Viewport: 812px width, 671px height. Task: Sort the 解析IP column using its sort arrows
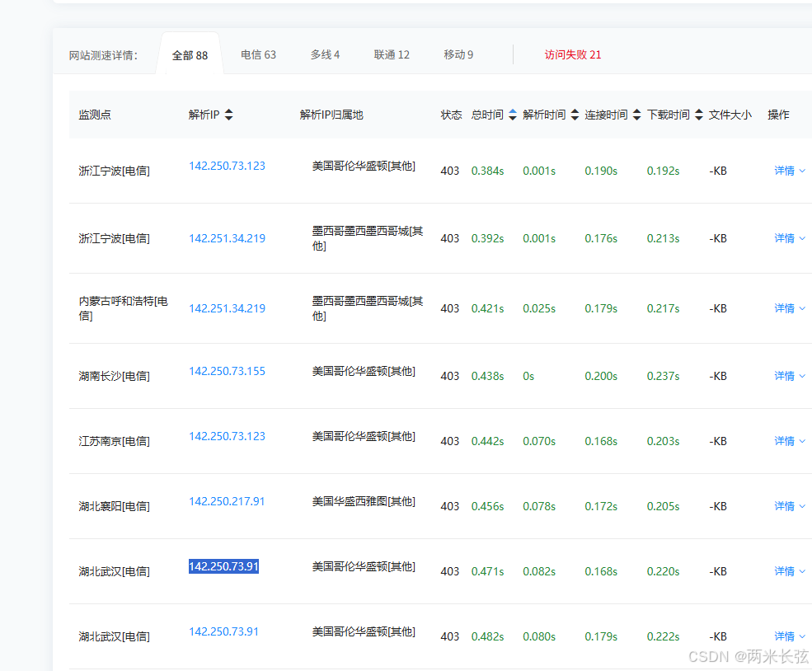tap(228, 115)
